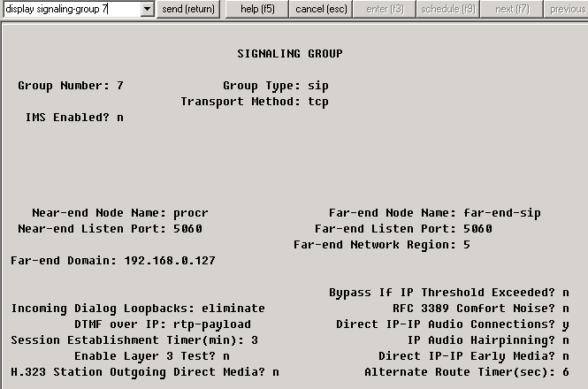Click the Enable Layer 3 Test value n
The height and width of the screenshot is (389, 588).
pyautogui.click(x=226, y=356)
